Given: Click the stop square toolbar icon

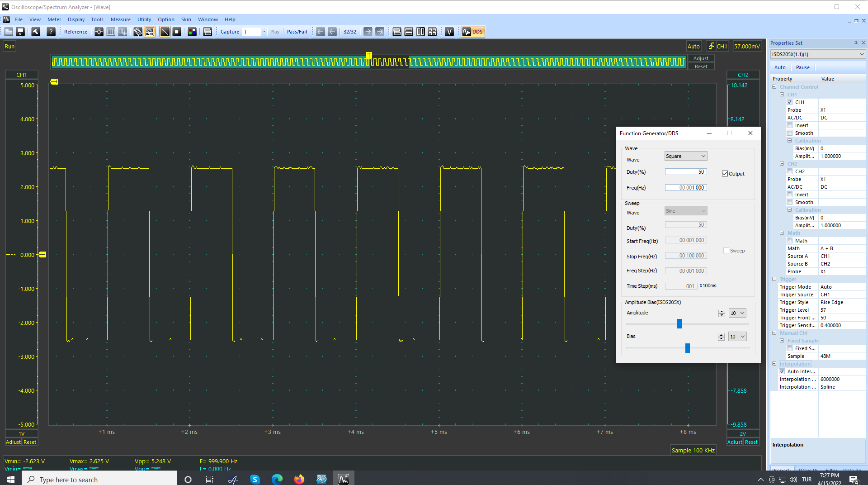Looking at the screenshot, I should (x=177, y=32).
